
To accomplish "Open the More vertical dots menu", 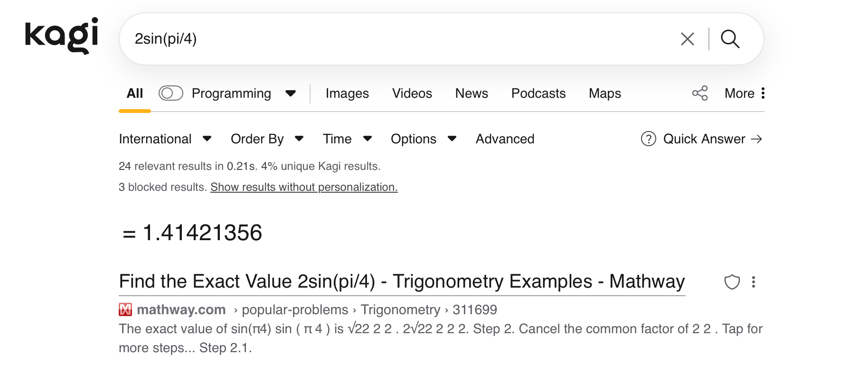I will [763, 93].
